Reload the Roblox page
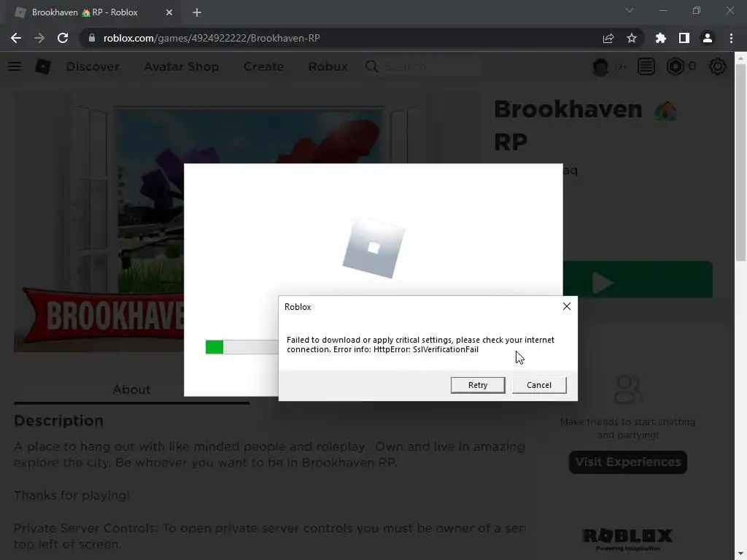This screenshot has width=747, height=560. click(x=63, y=38)
